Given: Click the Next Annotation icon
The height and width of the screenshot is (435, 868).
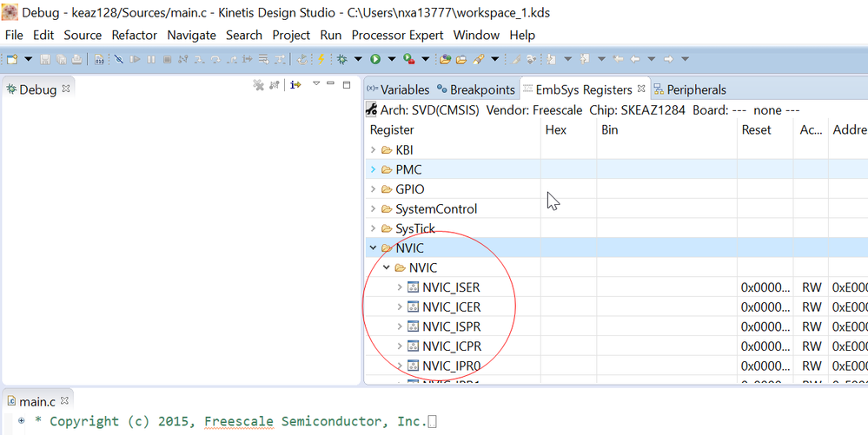Looking at the screenshot, I should 551,59.
